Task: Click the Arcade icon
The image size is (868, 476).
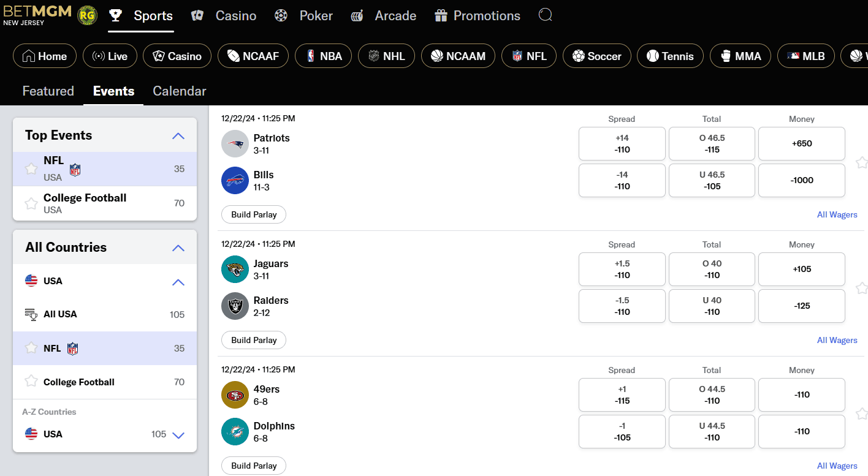Action: (357, 15)
